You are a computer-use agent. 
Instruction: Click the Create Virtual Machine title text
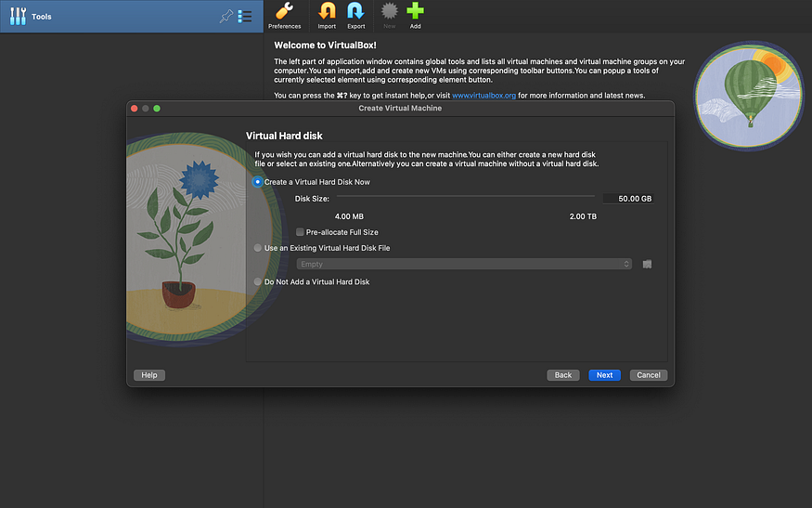coord(400,108)
